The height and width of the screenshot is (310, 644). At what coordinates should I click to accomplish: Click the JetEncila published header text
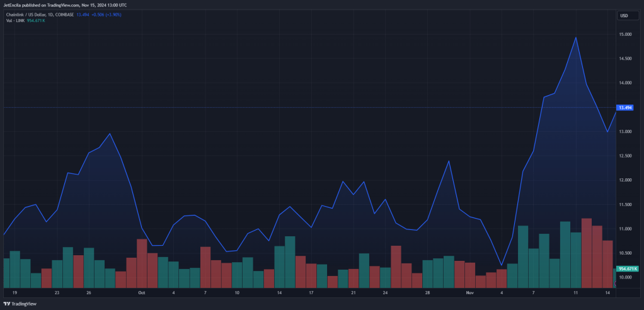(x=65, y=5)
